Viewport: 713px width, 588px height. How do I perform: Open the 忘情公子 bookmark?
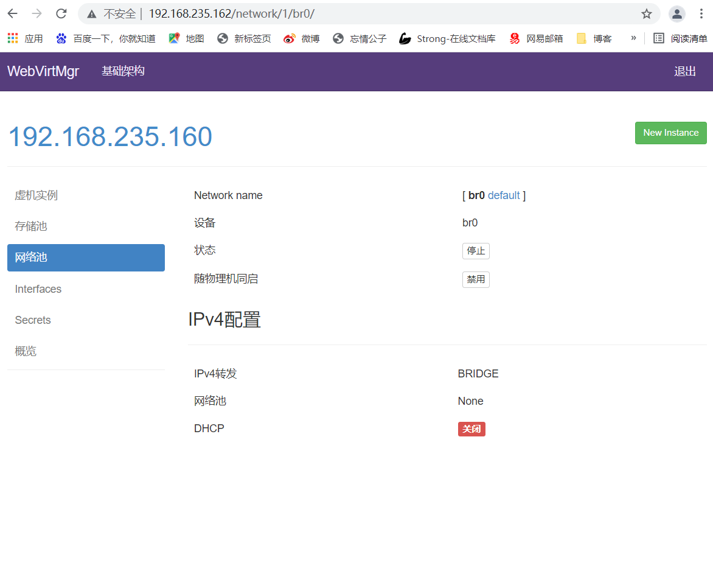[359, 39]
